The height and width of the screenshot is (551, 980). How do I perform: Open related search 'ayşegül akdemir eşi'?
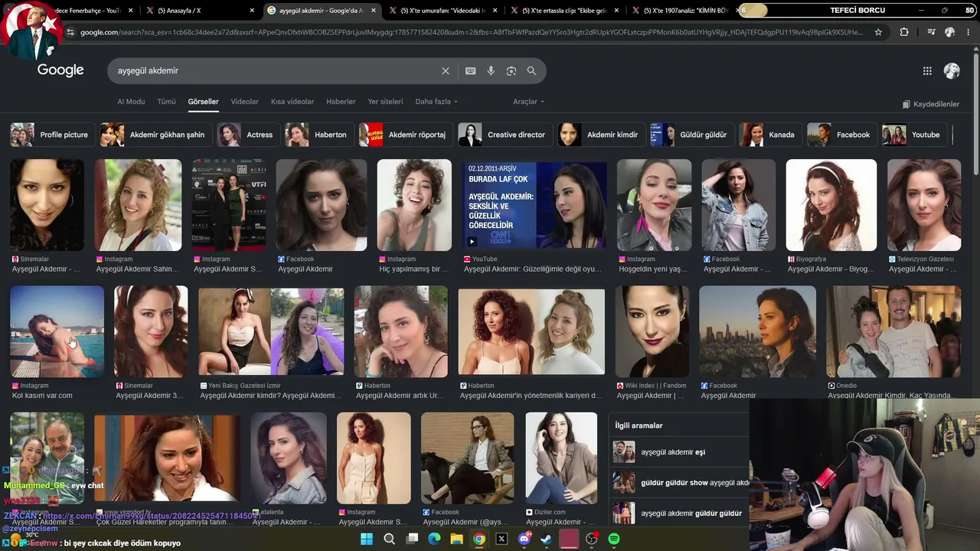coord(673,452)
